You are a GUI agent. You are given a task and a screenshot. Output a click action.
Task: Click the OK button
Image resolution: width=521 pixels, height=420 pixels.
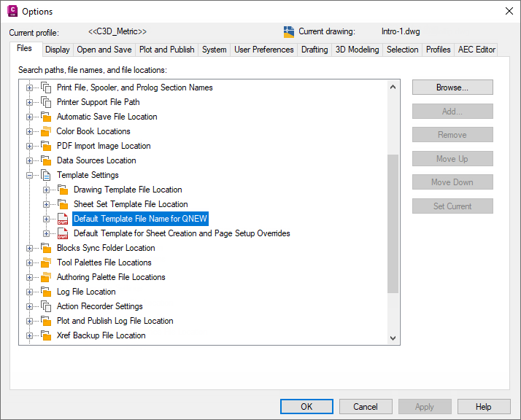point(306,407)
